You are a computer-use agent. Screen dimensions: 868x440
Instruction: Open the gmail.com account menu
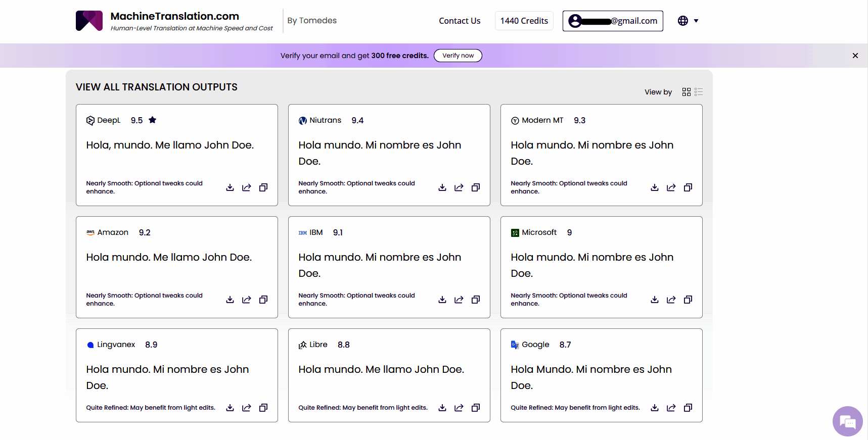click(x=613, y=21)
